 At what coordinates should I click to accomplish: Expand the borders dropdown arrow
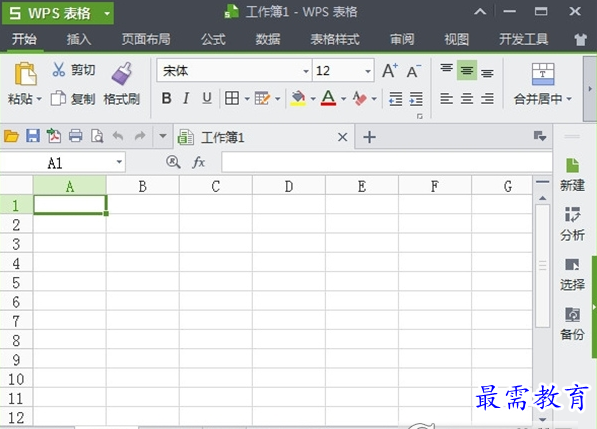click(247, 99)
